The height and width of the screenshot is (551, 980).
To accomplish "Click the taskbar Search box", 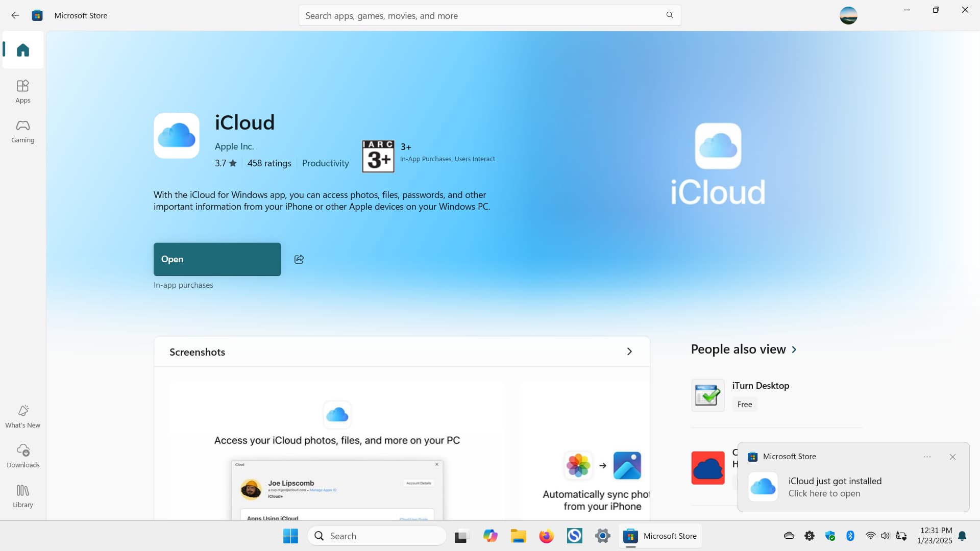I will click(377, 536).
